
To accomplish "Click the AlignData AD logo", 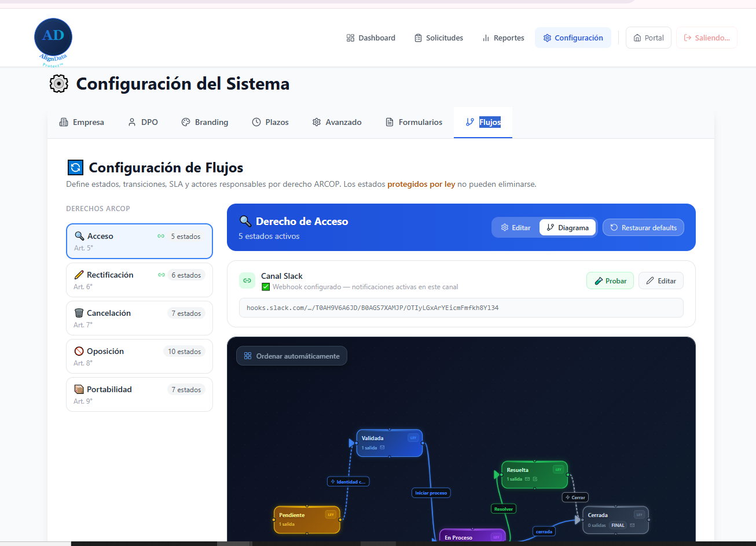I will 53,42.
